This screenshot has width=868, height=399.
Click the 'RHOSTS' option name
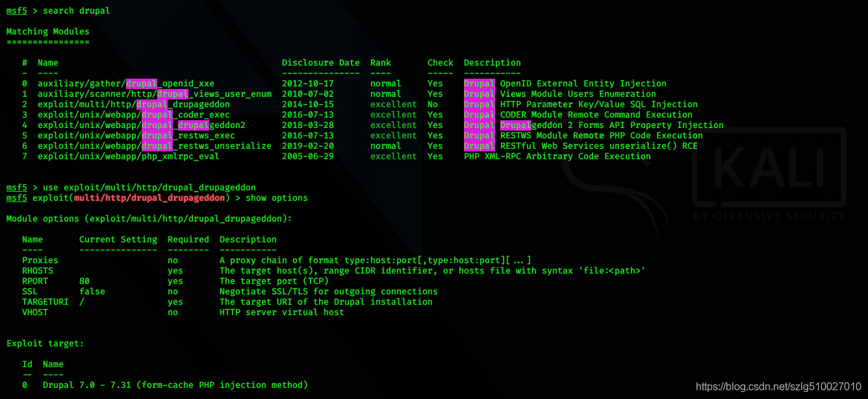38,271
